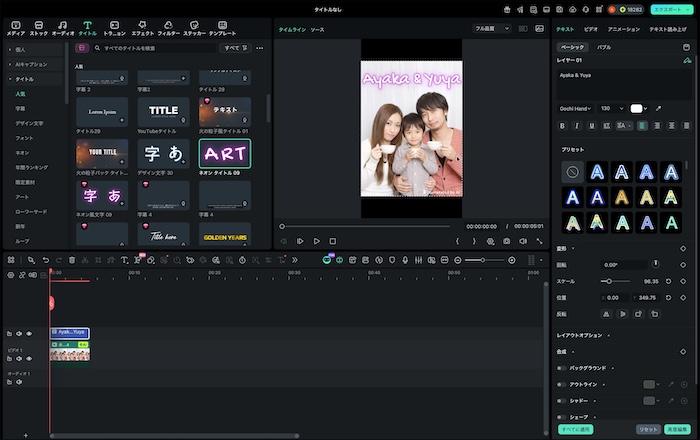Click the play button under preview
700x440 pixels.
(x=317, y=241)
